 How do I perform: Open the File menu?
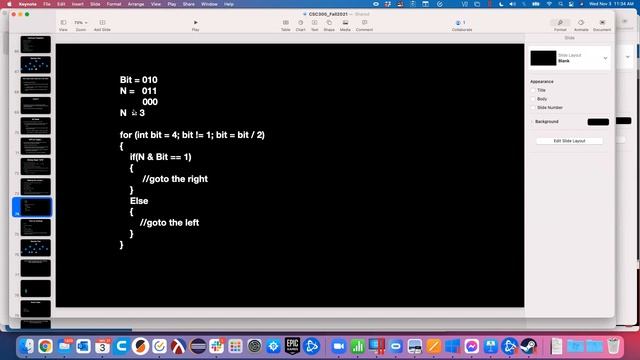(x=47, y=4)
